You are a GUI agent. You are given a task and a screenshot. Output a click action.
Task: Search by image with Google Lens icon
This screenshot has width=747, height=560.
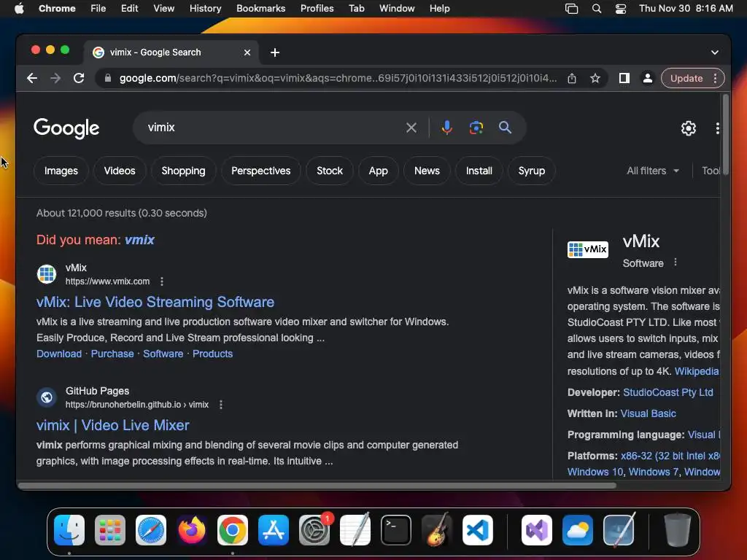[476, 128]
